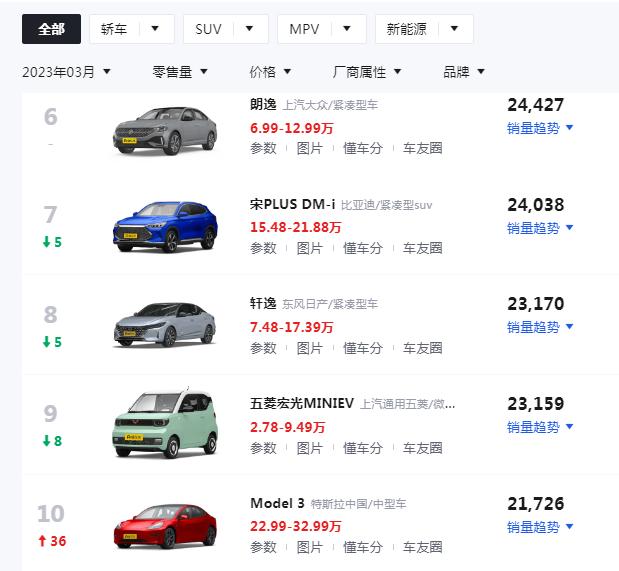This screenshot has height=571, width=619.
Task: Open 车友圈 for 朗逸
Action: click(423, 148)
